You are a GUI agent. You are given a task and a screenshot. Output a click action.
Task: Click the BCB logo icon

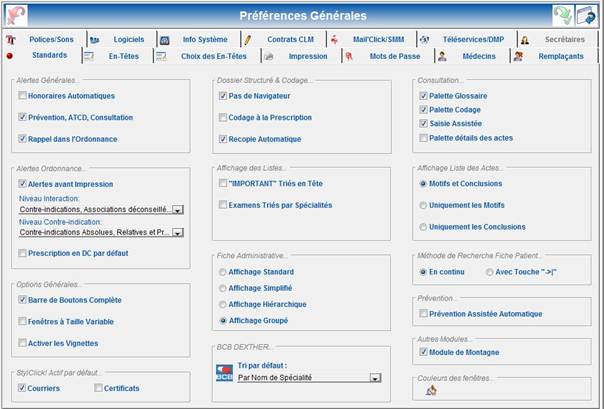point(224,373)
